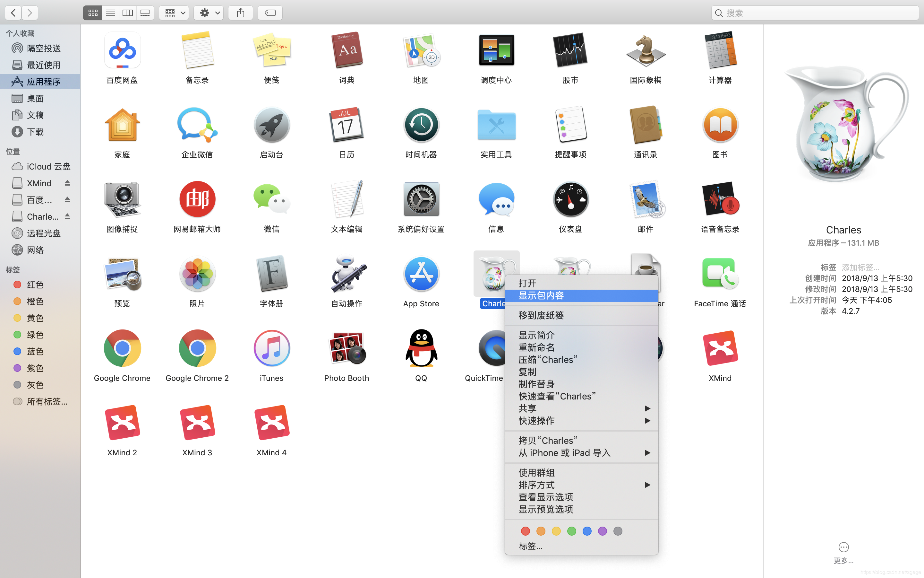The image size is (924, 578).
Task: Open 隔空投送 AirDrop in sidebar
Action: [x=40, y=48]
